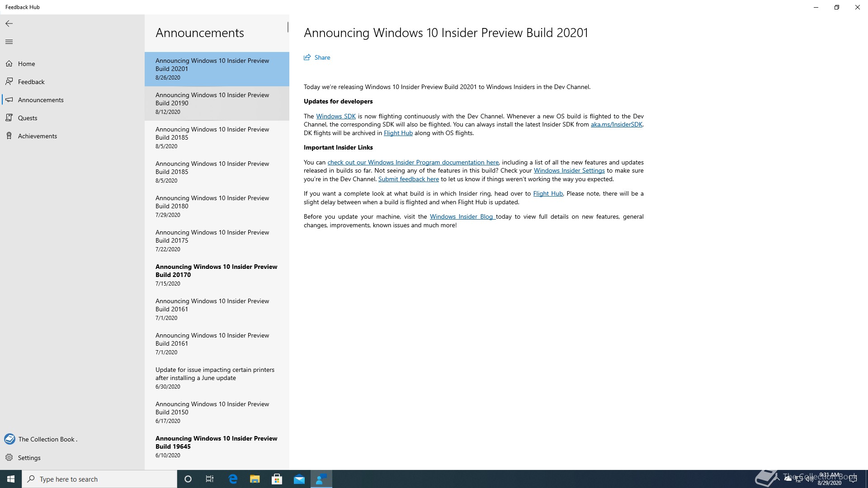Open the Action Center notifications icon

[853, 479]
